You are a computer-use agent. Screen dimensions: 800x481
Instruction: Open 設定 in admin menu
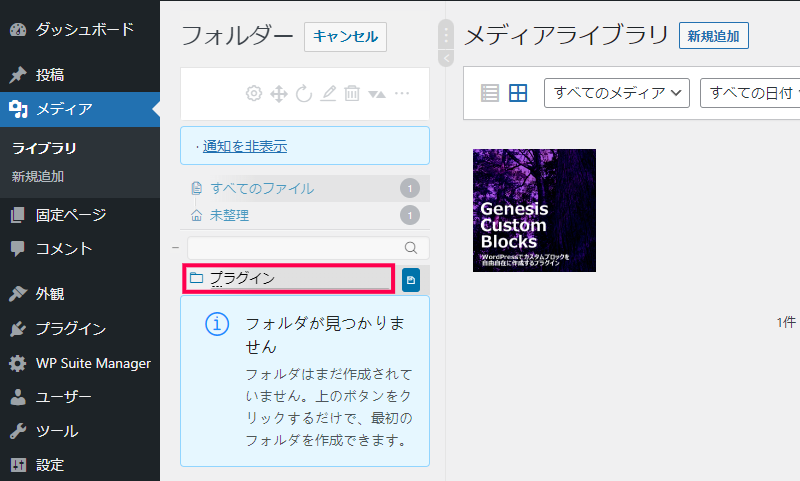point(80,465)
